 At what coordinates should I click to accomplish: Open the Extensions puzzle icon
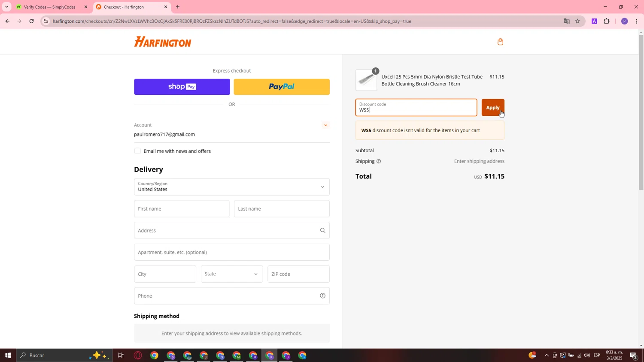click(607, 21)
